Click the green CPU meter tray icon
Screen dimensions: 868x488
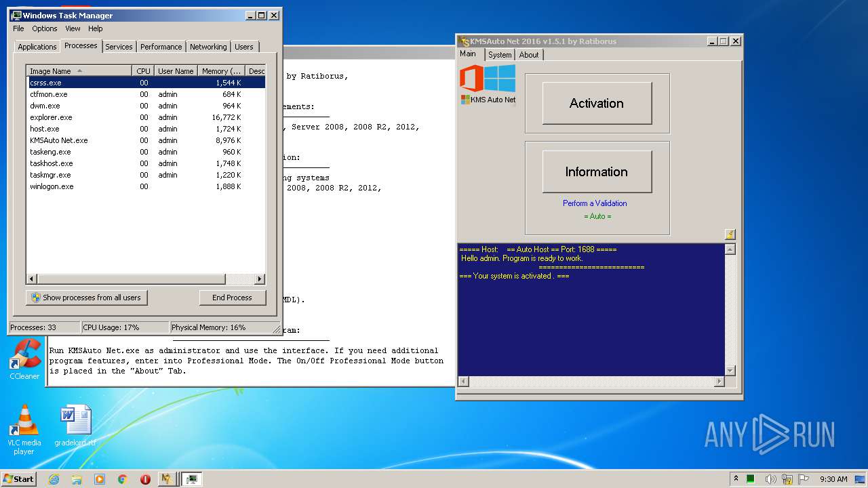pos(751,479)
